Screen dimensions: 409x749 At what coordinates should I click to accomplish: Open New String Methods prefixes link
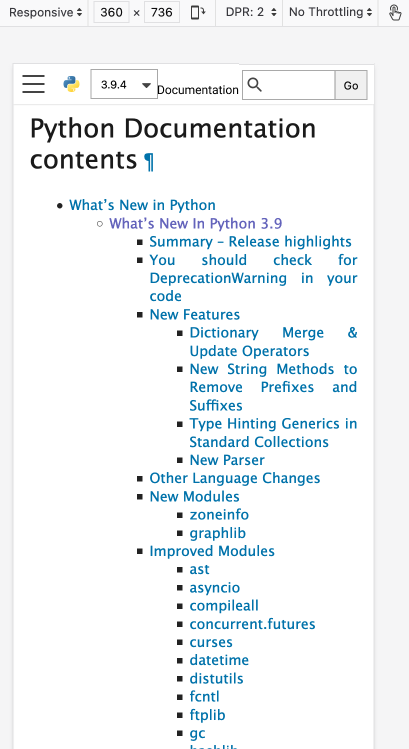273,387
